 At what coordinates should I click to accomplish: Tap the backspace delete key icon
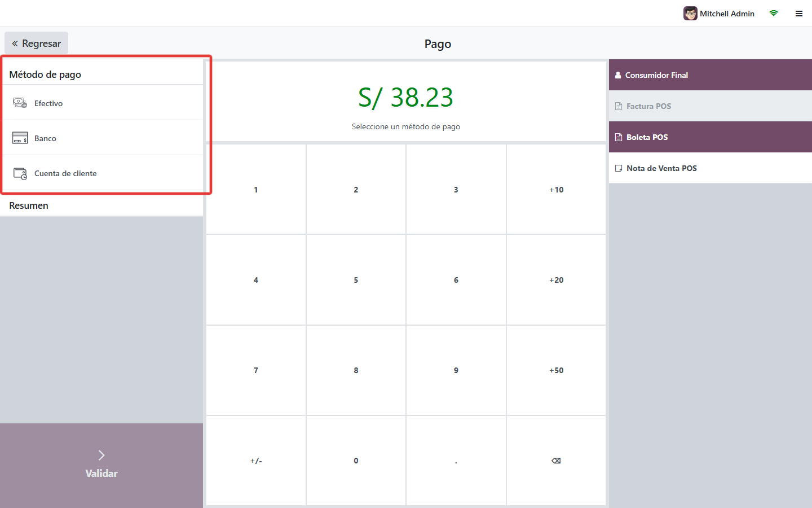click(556, 461)
